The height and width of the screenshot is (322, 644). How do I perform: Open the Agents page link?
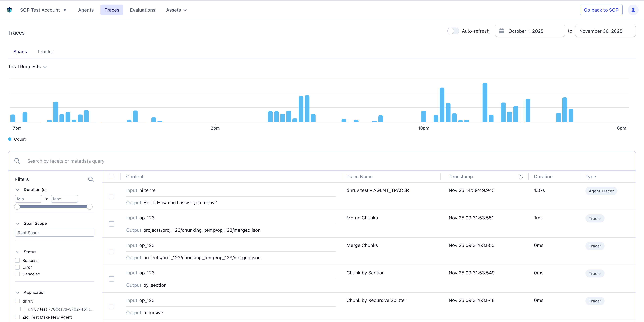[86, 10]
